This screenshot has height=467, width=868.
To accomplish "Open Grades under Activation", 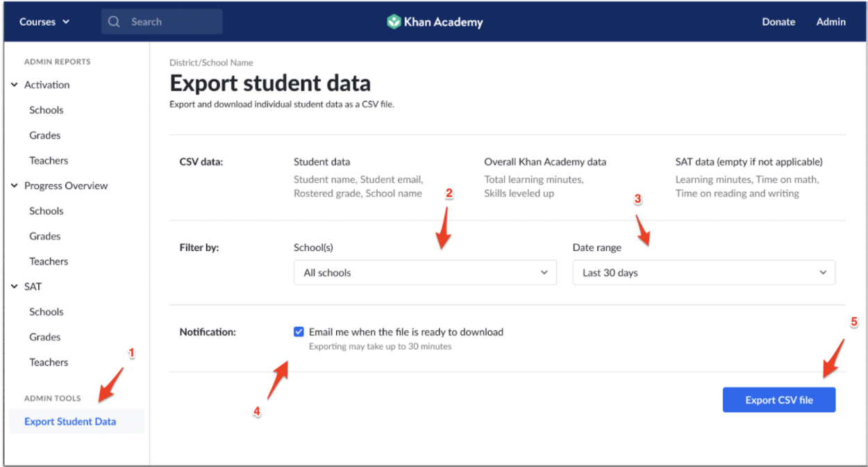I will pyautogui.click(x=44, y=136).
